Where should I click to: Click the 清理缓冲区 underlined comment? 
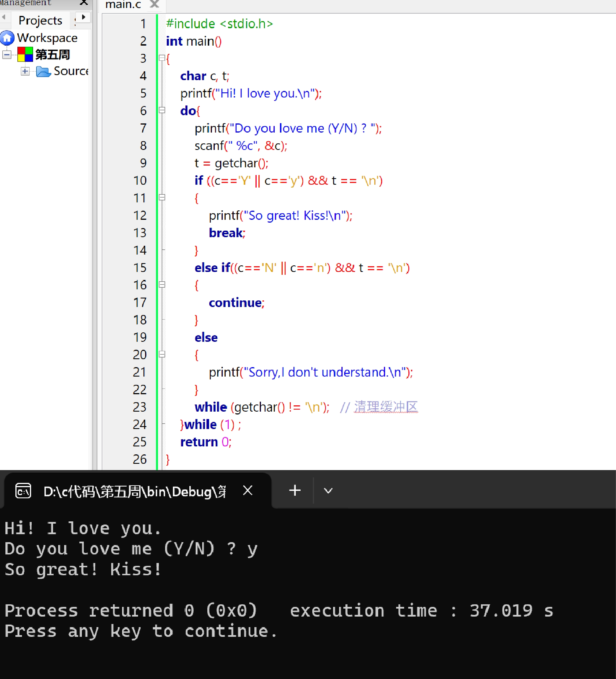[x=386, y=406]
